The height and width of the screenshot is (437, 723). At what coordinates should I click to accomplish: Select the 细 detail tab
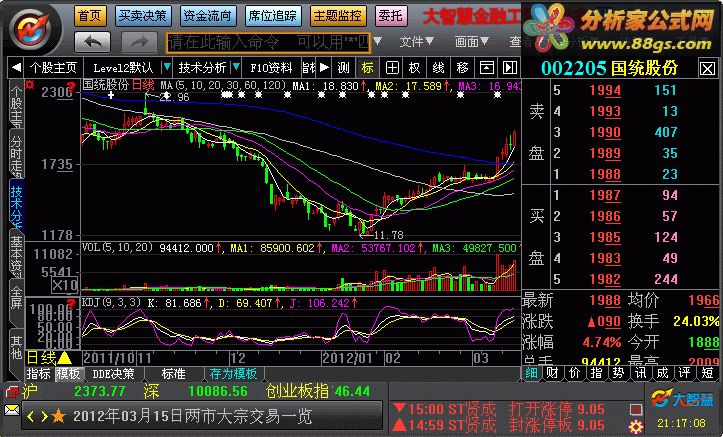(x=532, y=372)
